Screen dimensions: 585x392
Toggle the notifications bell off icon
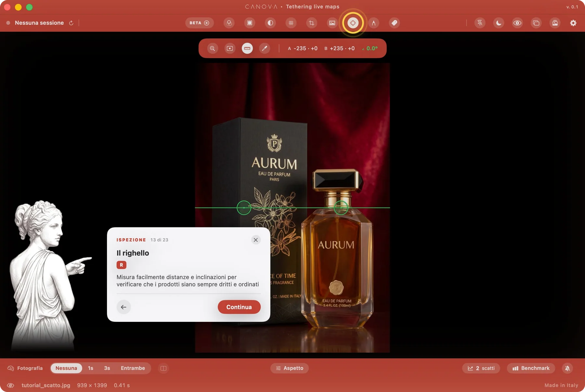coord(567,368)
